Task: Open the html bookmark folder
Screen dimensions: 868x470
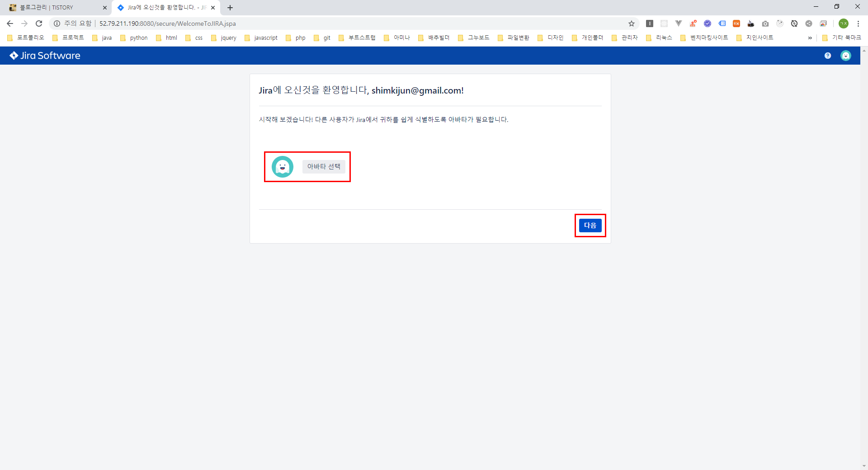Action: click(167, 38)
